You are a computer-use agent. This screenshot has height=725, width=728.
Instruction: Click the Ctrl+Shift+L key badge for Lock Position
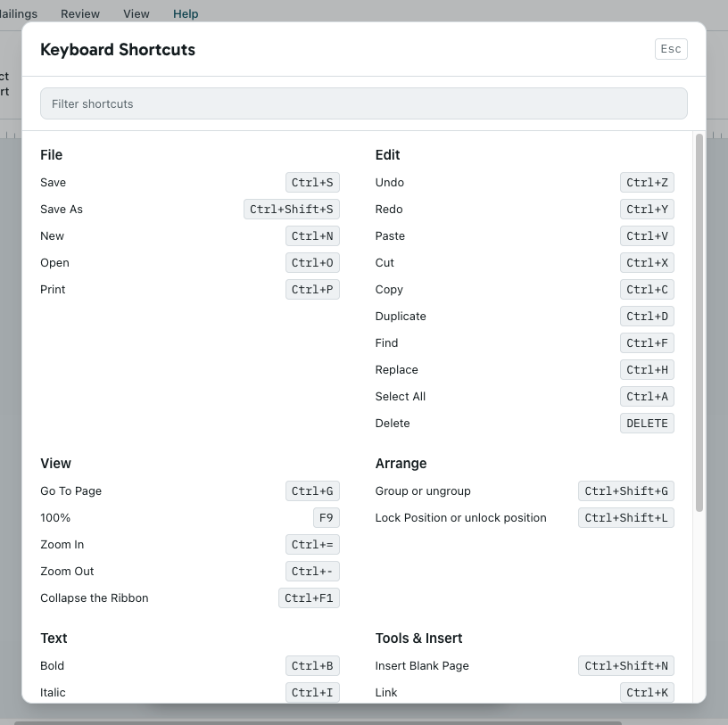pyautogui.click(x=626, y=518)
